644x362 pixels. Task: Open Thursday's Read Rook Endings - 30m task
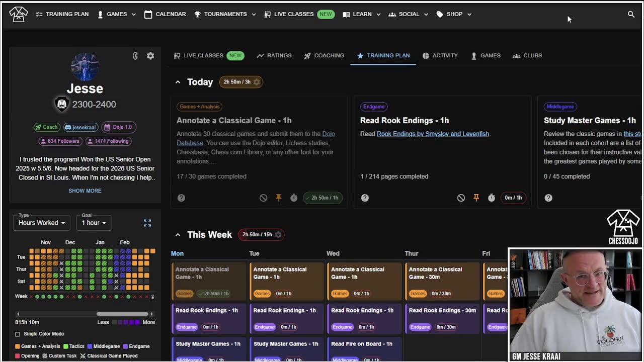[x=441, y=318]
